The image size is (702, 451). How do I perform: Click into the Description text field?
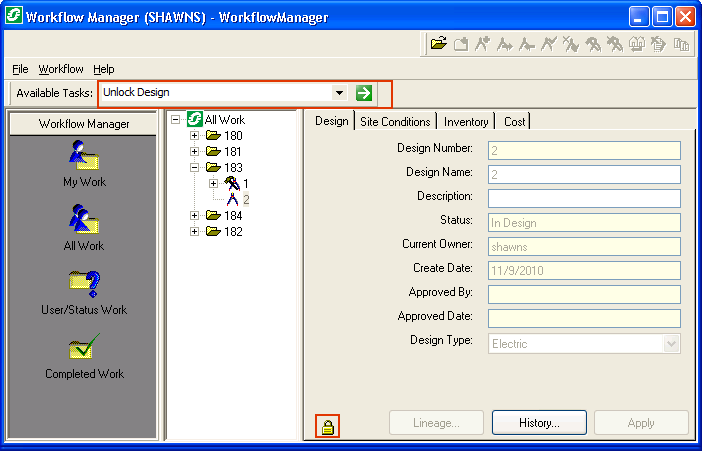(584, 198)
